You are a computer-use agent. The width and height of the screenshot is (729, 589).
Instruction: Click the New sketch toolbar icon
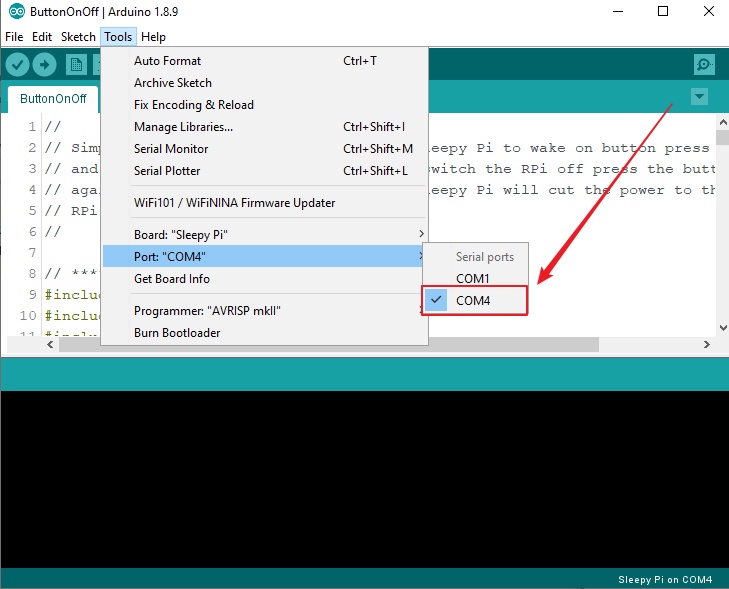point(76,65)
